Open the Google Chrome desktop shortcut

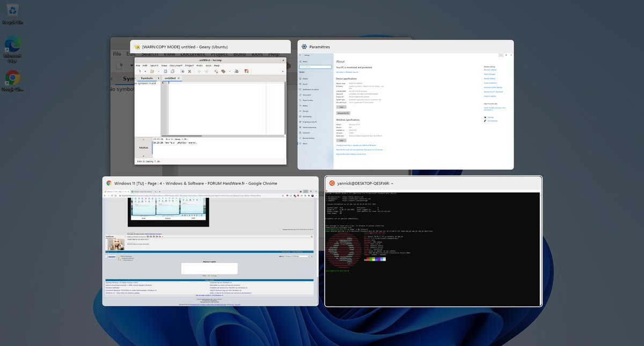pyautogui.click(x=12, y=81)
